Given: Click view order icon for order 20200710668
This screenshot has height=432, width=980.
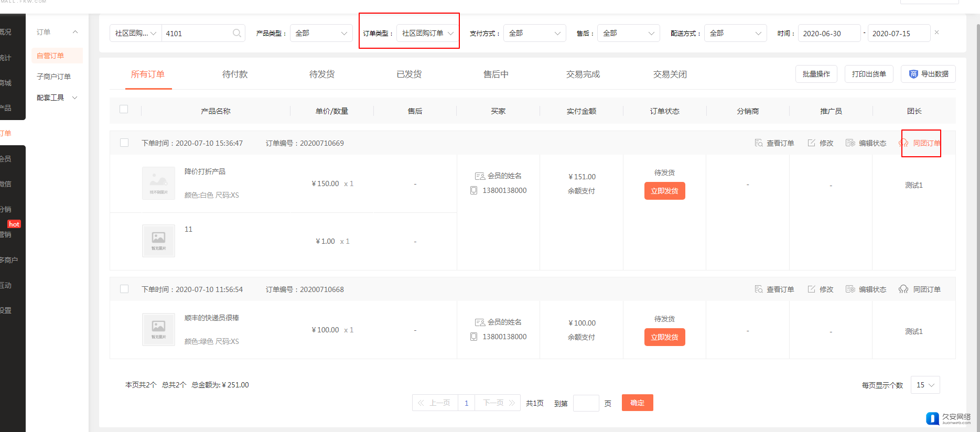Looking at the screenshot, I should 759,289.
